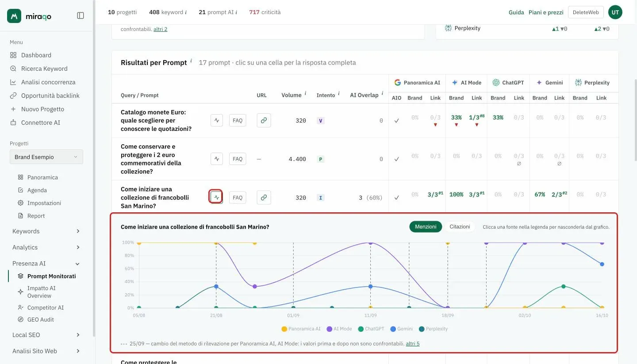Open FAQ for Catalogo monete Euro prompt

tap(238, 120)
